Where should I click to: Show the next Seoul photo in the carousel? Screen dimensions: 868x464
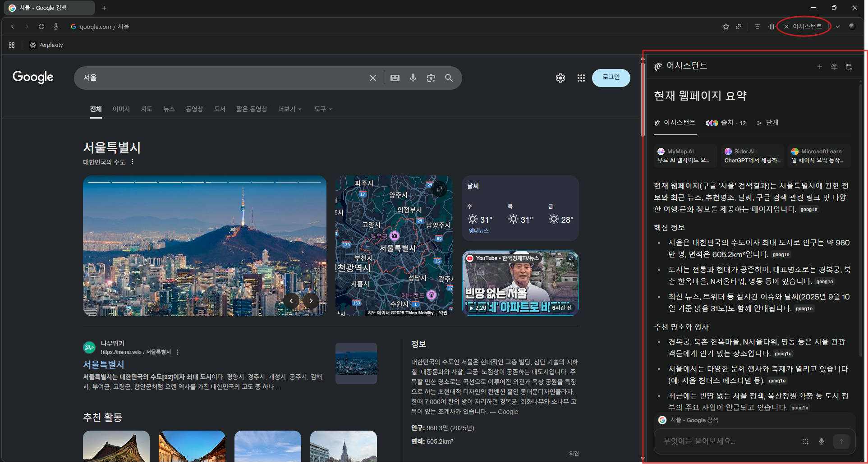point(311,301)
